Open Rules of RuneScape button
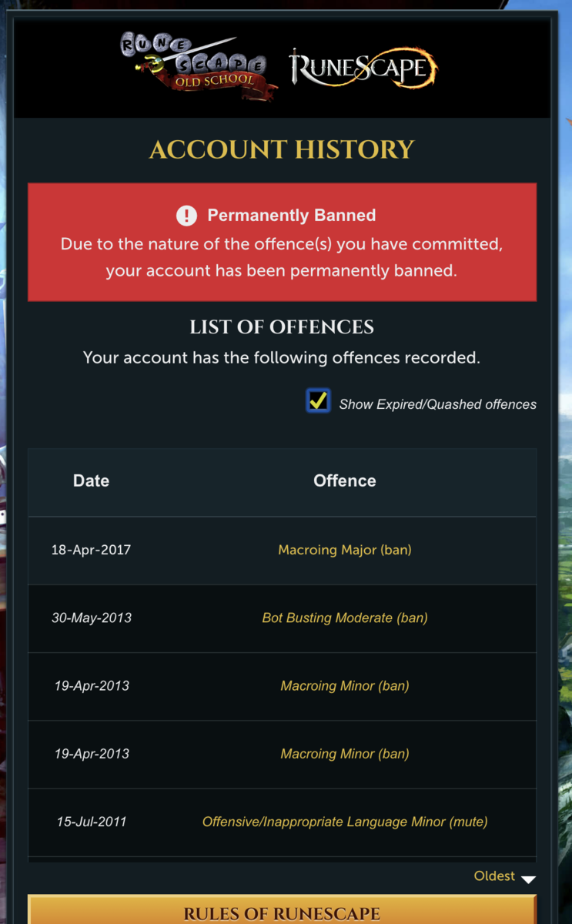Viewport: 572px width, 924px height. (x=282, y=913)
